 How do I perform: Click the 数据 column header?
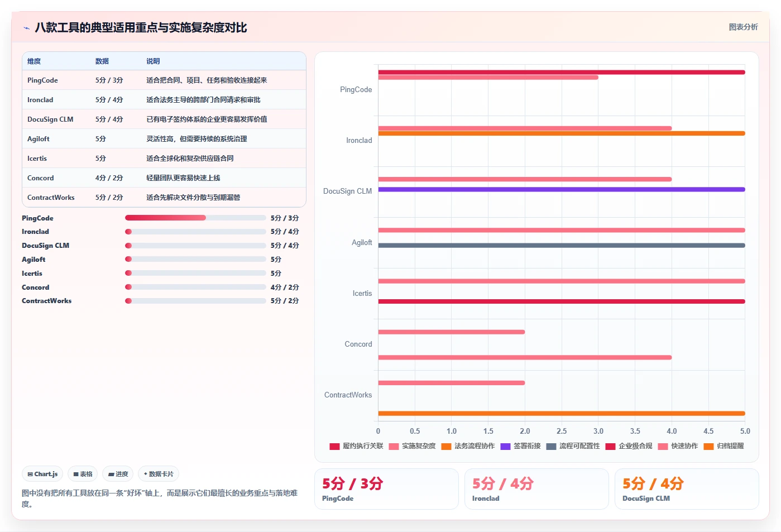(x=102, y=61)
